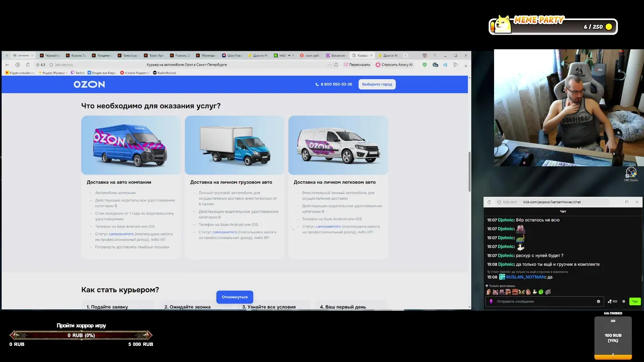Switch to the 'Чёрный' browser tab
The width and height of the screenshot is (644, 362).
(49, 55)
